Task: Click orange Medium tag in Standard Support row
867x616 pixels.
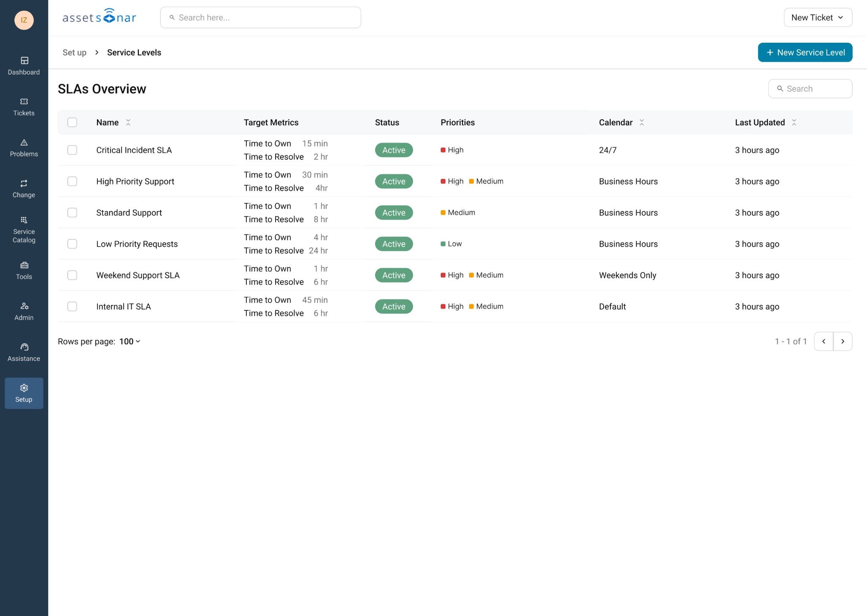Action: (458, 213)
